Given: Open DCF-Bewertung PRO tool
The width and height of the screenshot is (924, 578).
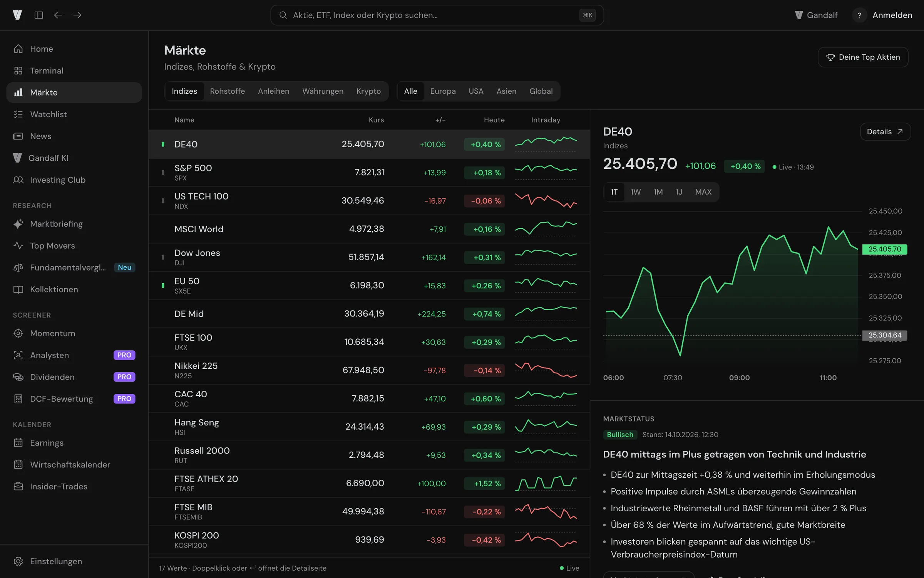Looking at the screenshot, I should pos(74,399).
